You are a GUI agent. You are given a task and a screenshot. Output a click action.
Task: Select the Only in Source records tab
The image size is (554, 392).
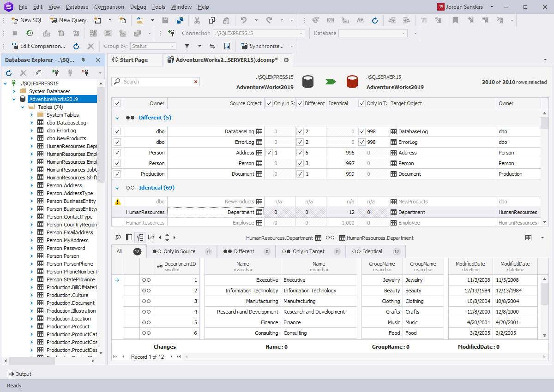coord(181,251)
